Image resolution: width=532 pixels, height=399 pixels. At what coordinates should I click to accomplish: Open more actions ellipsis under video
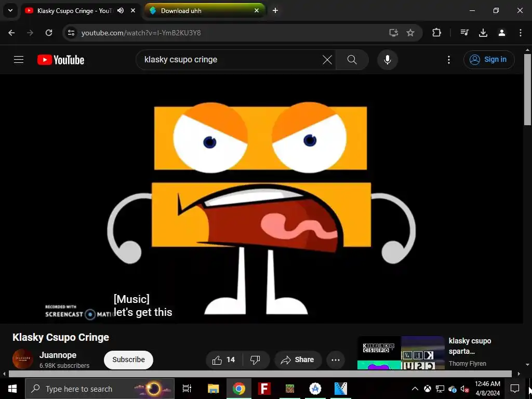pyautogui.click(x=336, y=360)
